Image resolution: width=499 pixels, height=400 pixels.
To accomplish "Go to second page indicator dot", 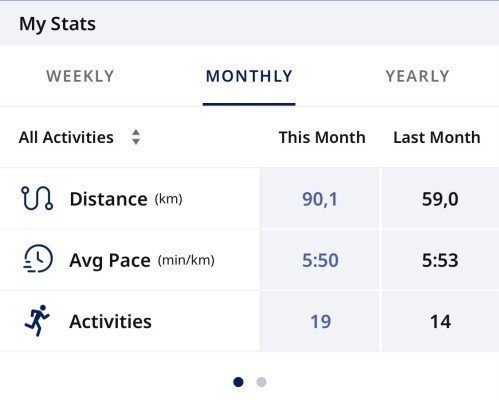I will coord(261,382).
